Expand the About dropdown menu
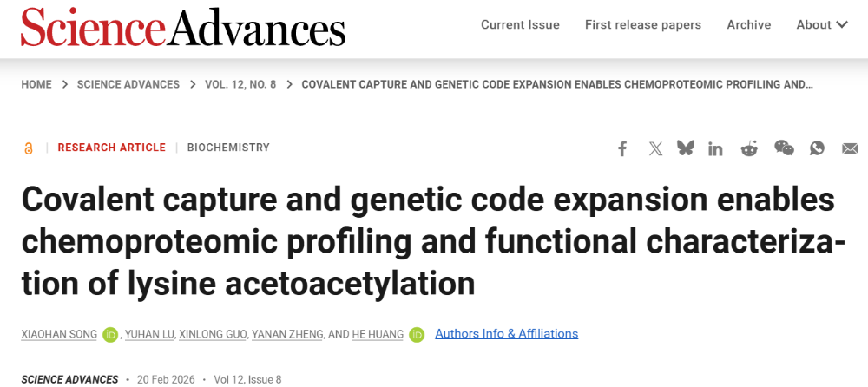 (x=822, y=24)
